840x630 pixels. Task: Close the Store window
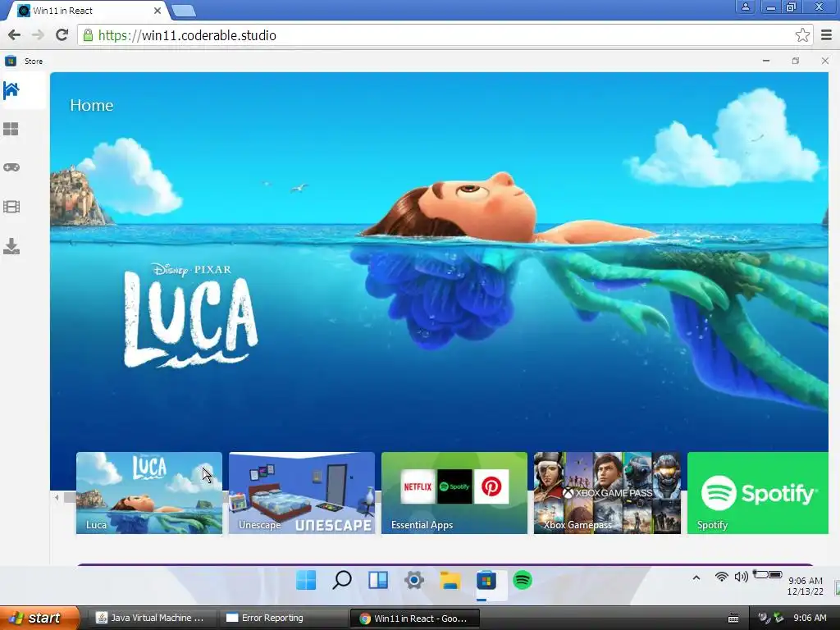point(825,61)
